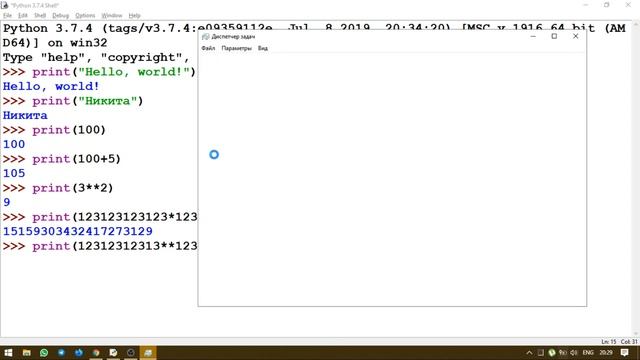Open Shell menu in Python IDLE
Screen dimensions: 640x360
click(40, 16)
